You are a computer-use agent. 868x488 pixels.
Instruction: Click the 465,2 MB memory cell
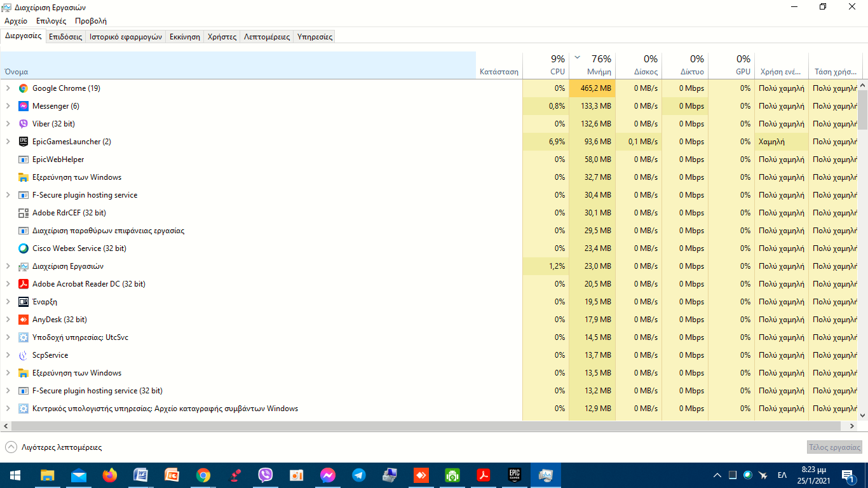[x=592, y=88]
